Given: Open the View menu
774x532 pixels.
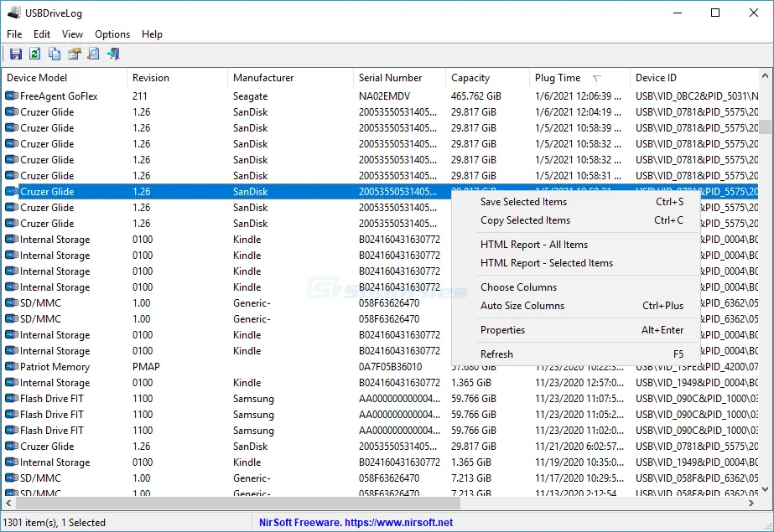Looking at the screenshot, I should [x=72, y=34].
